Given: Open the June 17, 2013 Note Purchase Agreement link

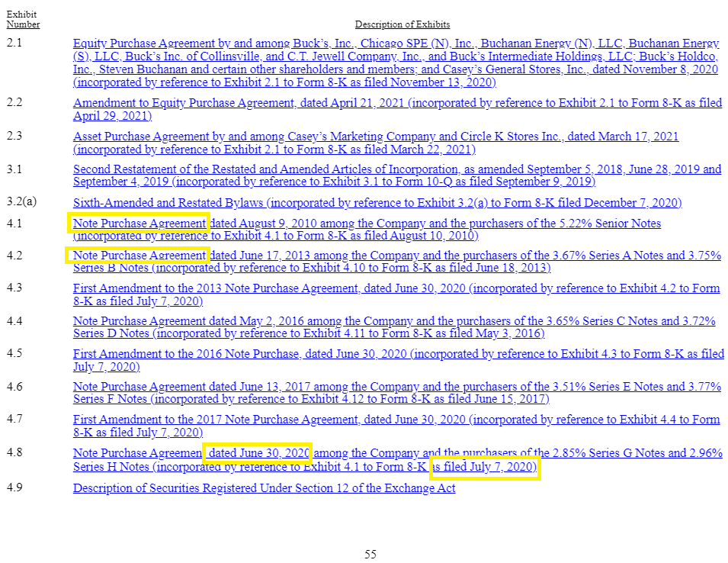Looking at the screenshot, I should pyautogui.click(x=139, y=255).
